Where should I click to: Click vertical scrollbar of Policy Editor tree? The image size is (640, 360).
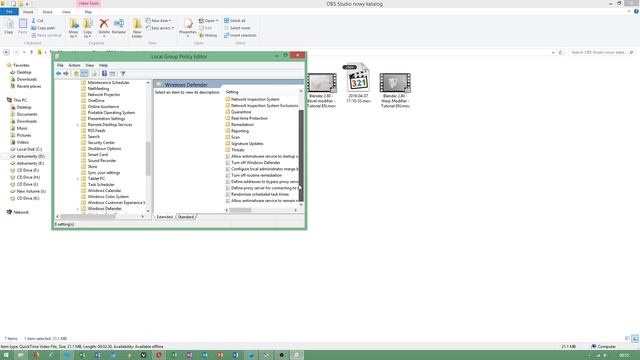pos(148,159)
